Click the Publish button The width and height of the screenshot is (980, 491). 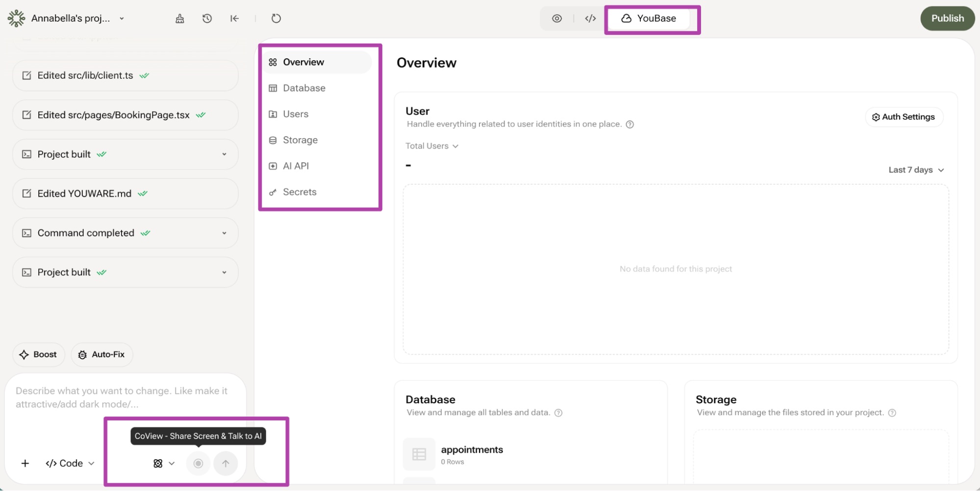(947, 19)
